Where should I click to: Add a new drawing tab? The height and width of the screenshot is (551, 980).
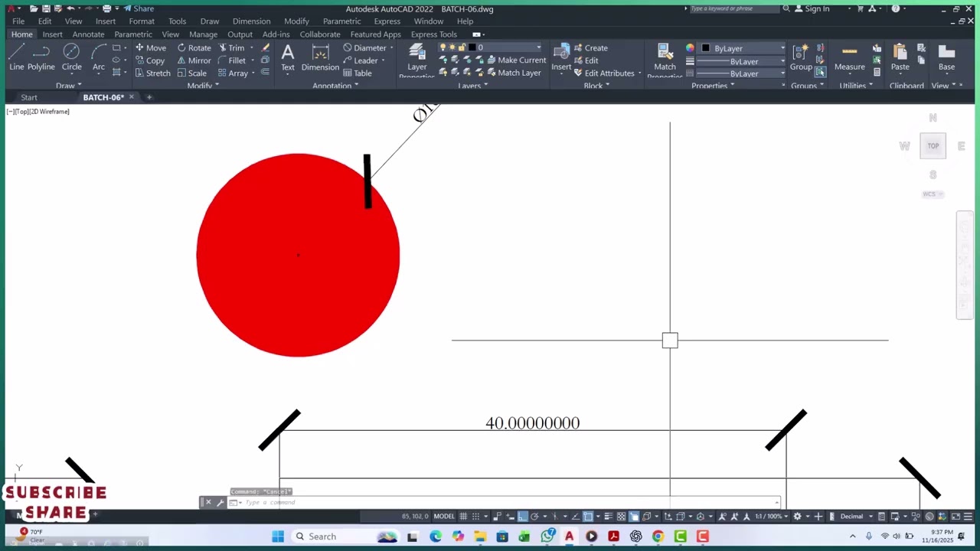click(149, 97)
